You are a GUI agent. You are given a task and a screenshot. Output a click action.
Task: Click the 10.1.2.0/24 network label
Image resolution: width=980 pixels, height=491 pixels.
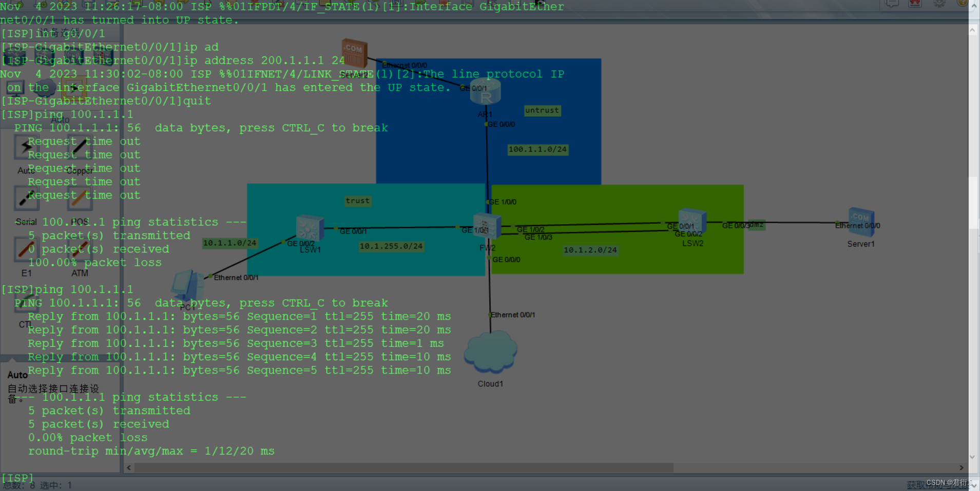[590, 250]
